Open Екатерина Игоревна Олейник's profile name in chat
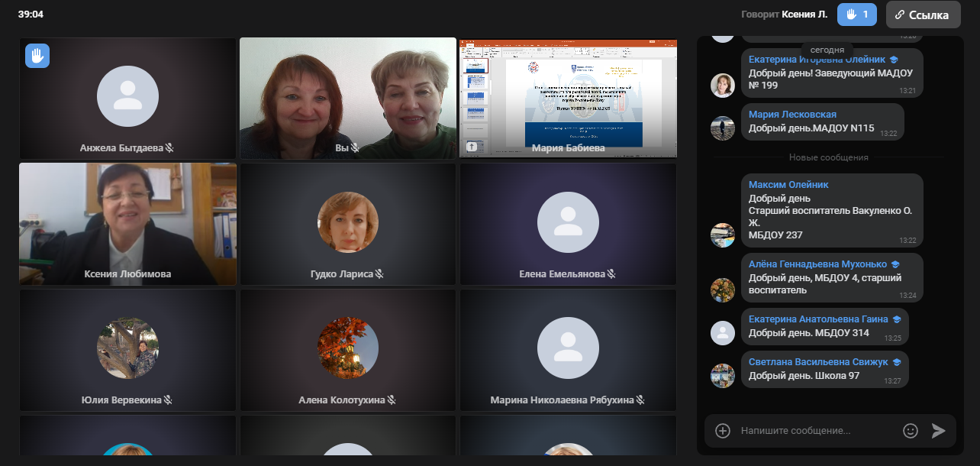980x466 pixels. coord(817,60)
